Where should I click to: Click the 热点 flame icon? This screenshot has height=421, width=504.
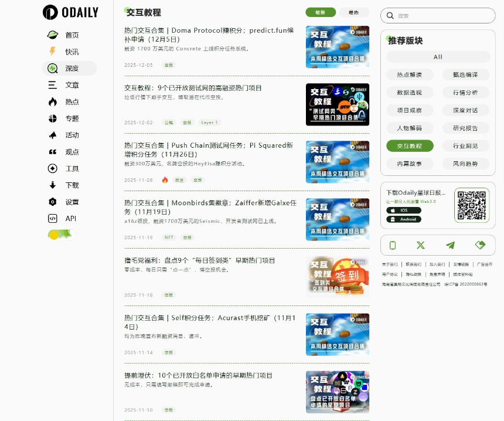(x=51, y=101)
